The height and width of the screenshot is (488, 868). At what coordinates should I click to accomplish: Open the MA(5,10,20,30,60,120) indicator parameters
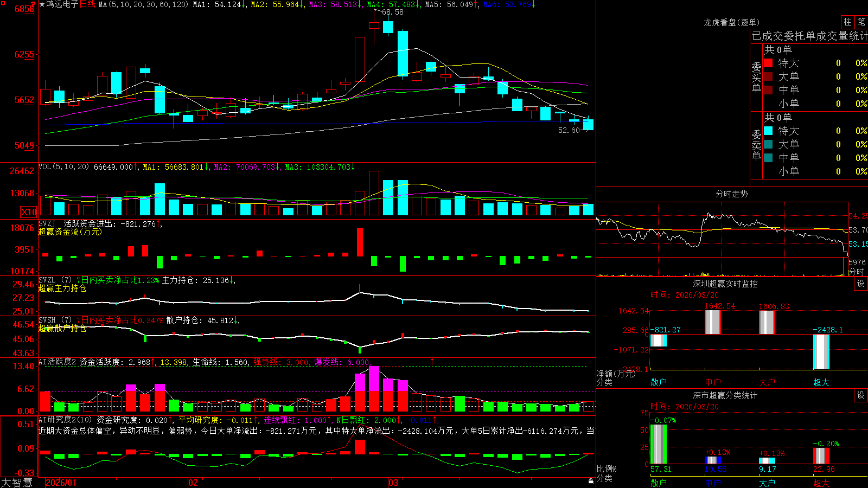tap(143, 4)
